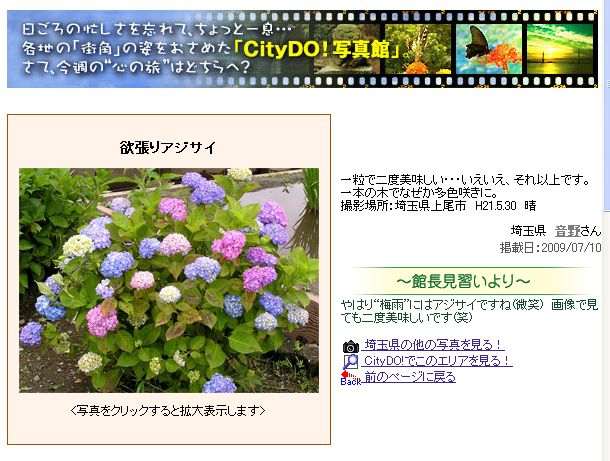This screenshot has width=610, height=461.
Task: Click the magnifying glass icon for area view
Action: click(x=350, y=361)
